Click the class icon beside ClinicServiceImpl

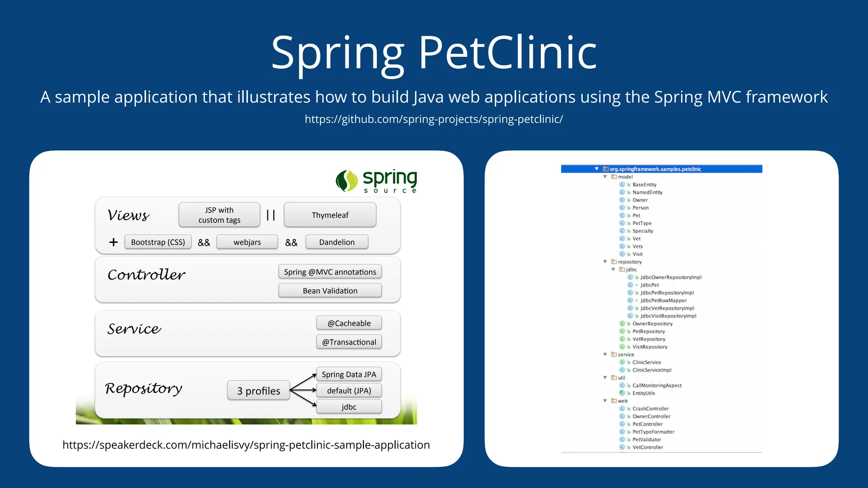tap(622, 370)
